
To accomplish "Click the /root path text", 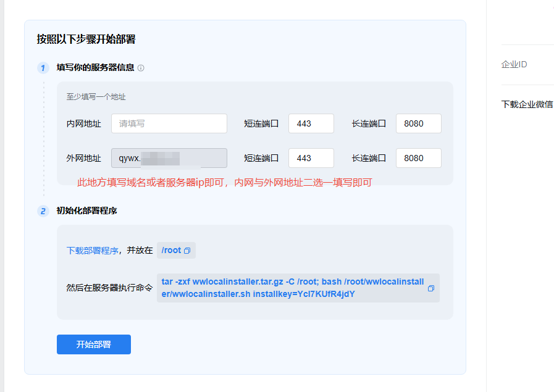I will tap(171, 251).
